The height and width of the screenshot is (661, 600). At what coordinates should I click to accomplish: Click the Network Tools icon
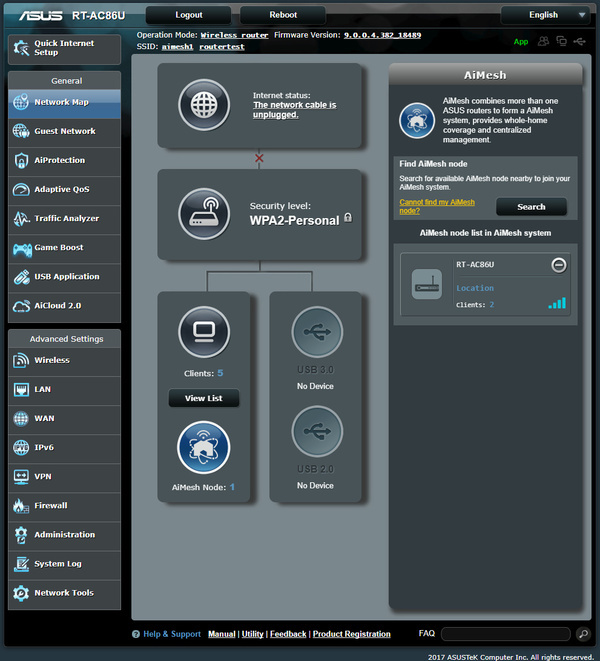[21, 593]
